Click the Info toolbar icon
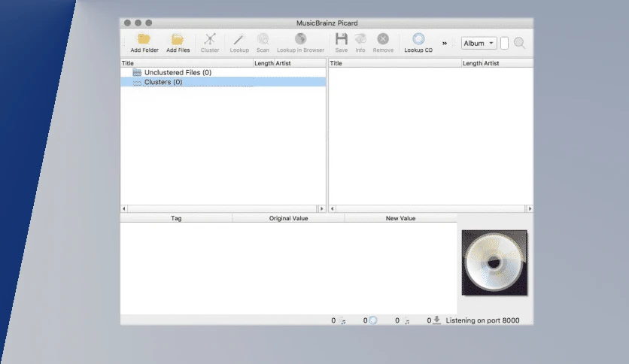629x364 pixels. 360,39
